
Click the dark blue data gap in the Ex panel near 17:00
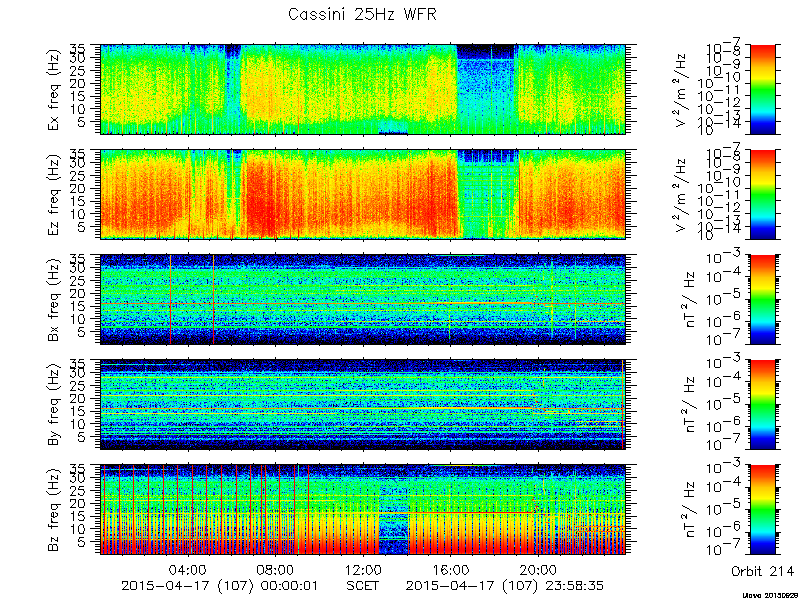[486, 90]
